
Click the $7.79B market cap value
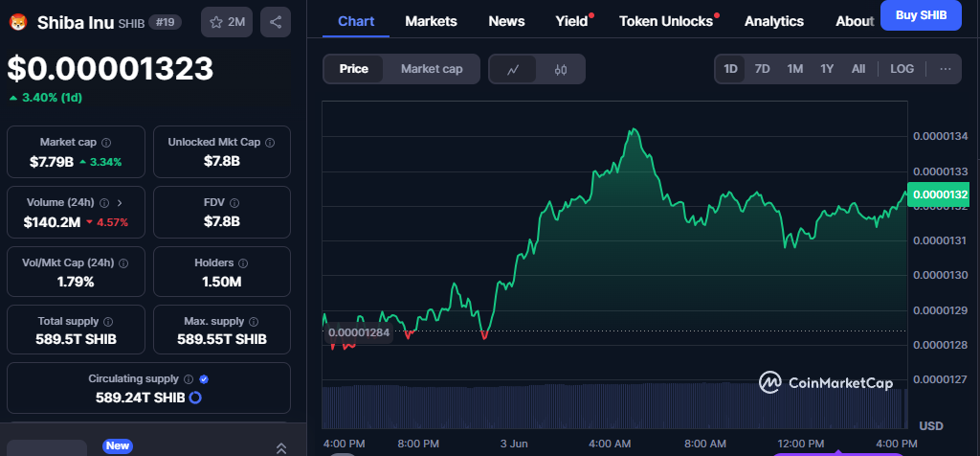point(52,162)
